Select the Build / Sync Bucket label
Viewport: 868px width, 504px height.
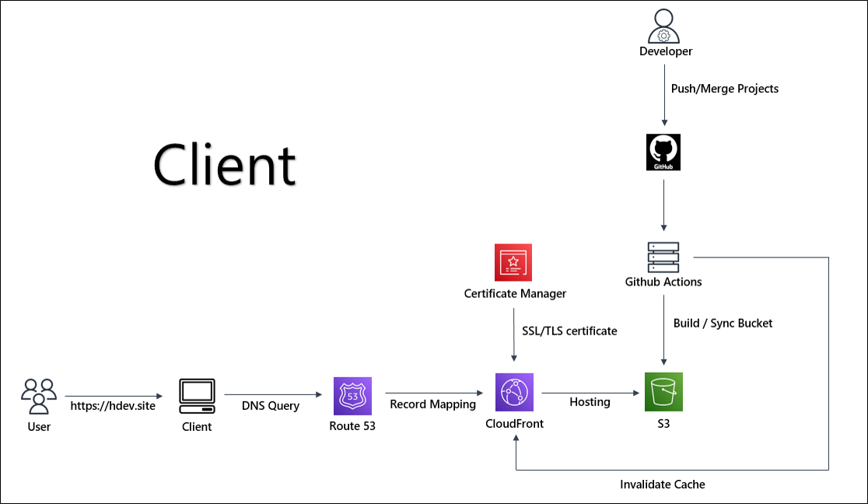tap(723, 323)
